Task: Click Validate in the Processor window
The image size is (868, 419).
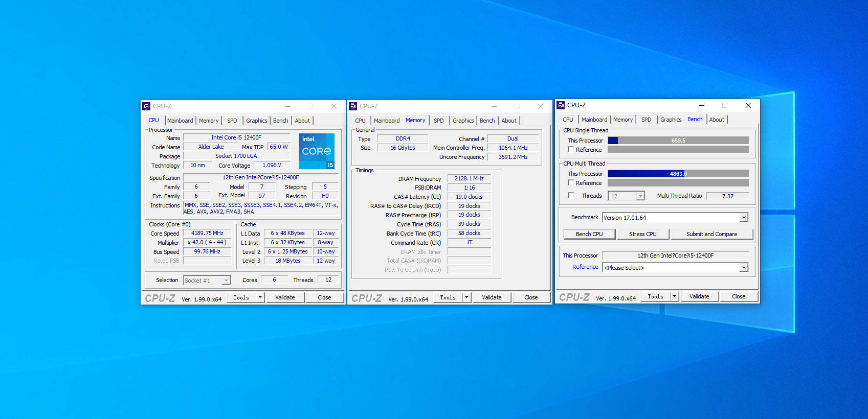Action: [285, 297]
